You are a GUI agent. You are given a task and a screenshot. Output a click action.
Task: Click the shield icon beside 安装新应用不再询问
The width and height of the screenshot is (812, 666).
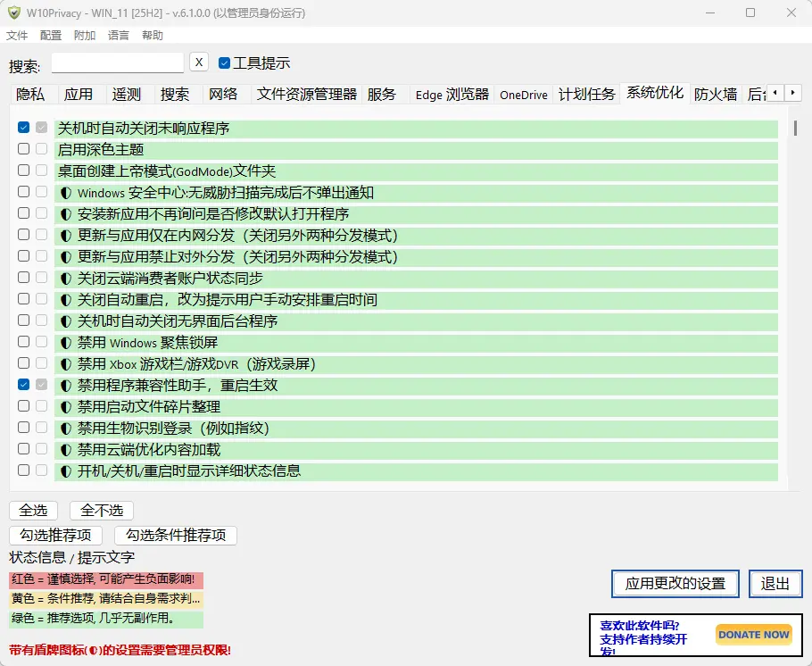coord(66,214)
